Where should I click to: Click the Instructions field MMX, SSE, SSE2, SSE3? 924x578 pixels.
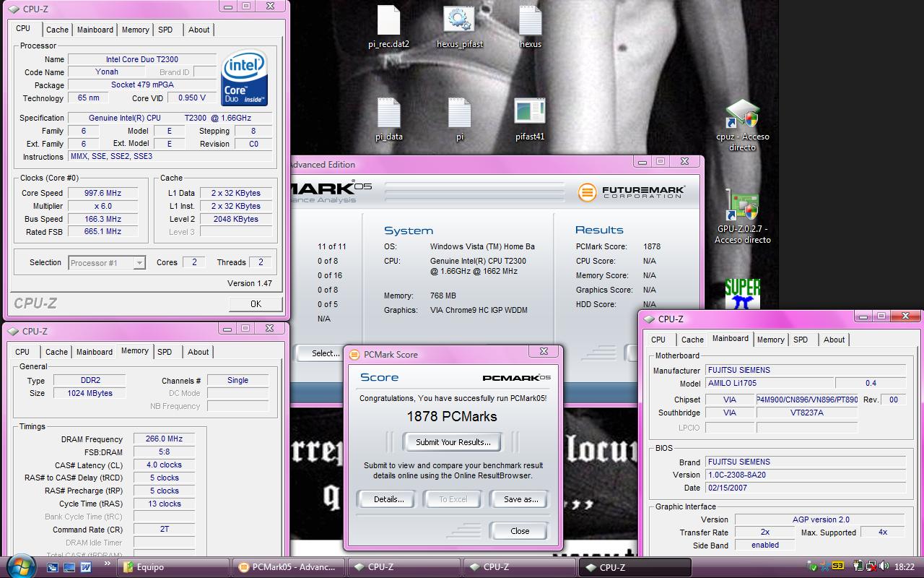tap(170, 156)
